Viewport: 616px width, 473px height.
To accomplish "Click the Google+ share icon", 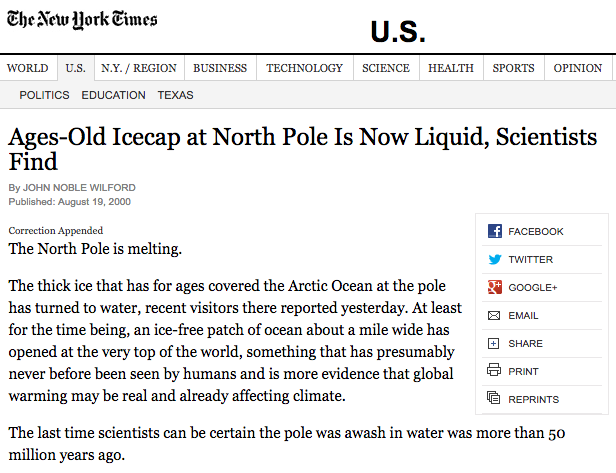I will pos(495,287).
